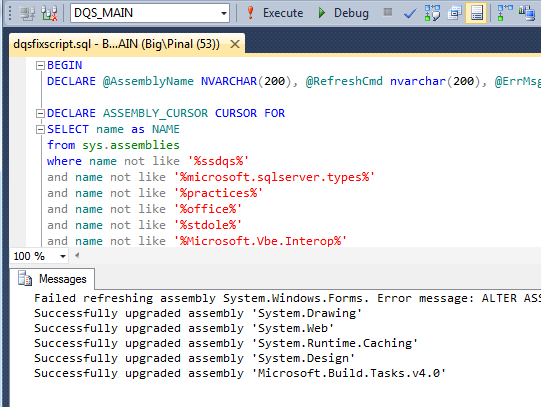Image resolution: width=541 pixels, height=407 pixels.
Task: Open the DQS_MAIN database dropdown
Action: pyautogui.click(x=150, y=13)
